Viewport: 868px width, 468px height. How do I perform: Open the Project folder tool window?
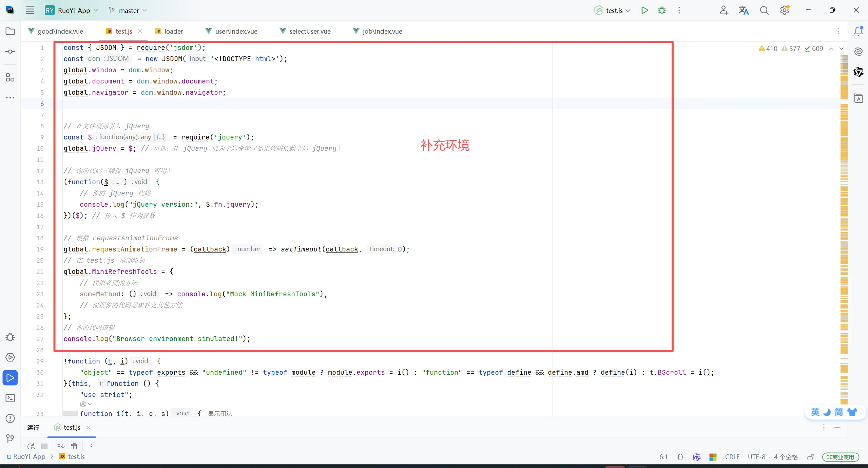pyautogui.click(x=10, y=31)
